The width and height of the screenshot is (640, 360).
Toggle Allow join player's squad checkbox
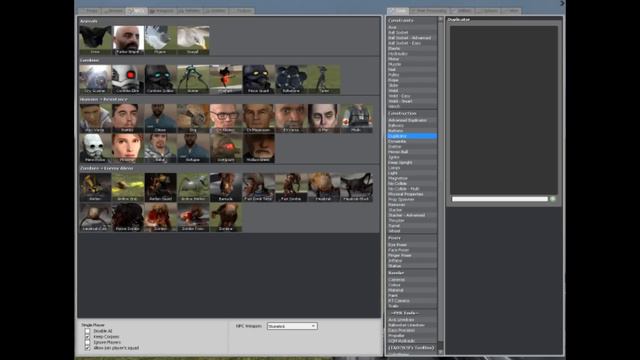87,348
